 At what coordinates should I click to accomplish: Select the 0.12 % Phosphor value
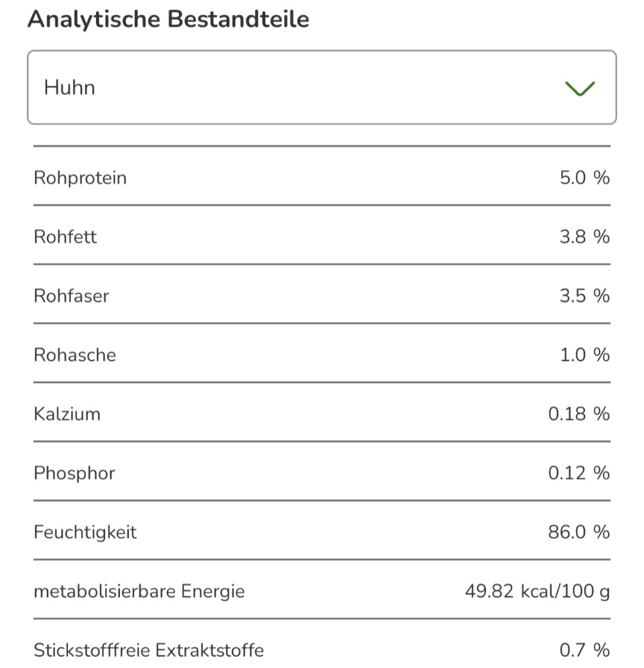[579, 473]
